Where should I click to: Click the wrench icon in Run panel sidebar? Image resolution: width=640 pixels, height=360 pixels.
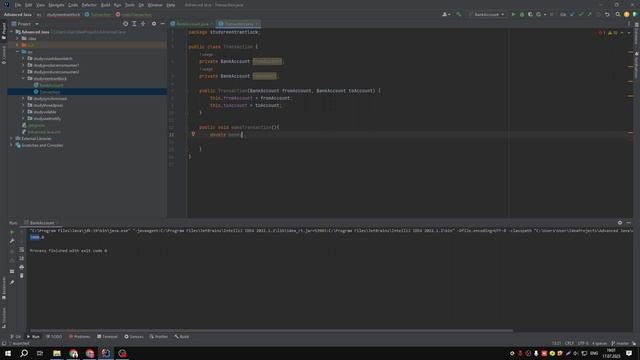[12, 241]
